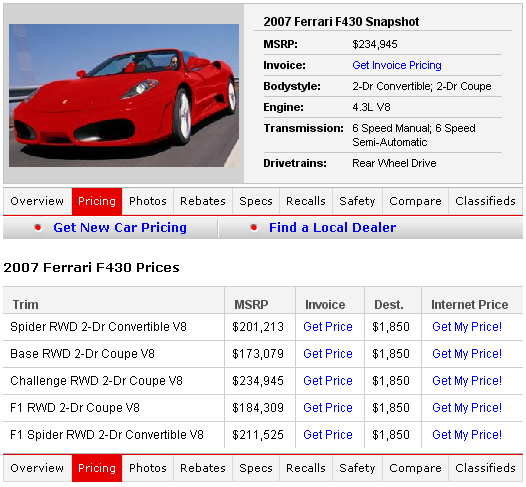The height and width of the screenshot is (487, 526).
Task: Click the Base RWD 2-Dr Coupe V8 trim
Action: pyautogui.click(x=82, y=354)
